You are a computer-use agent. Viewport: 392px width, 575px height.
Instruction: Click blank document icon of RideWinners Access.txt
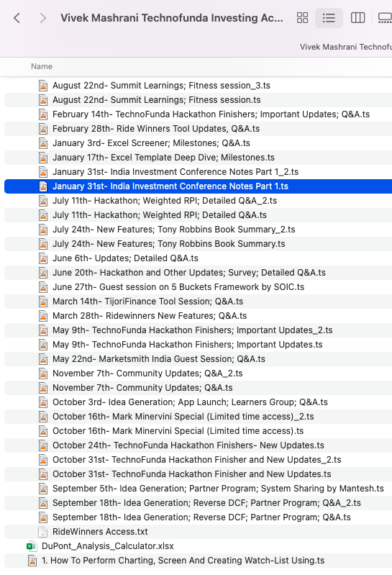coord(43,532)
